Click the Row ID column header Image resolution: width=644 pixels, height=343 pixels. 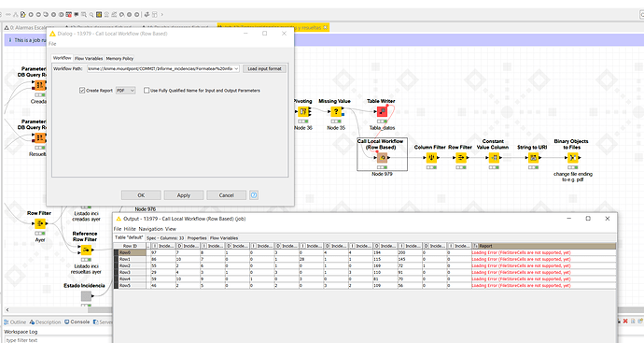(130, 246)
